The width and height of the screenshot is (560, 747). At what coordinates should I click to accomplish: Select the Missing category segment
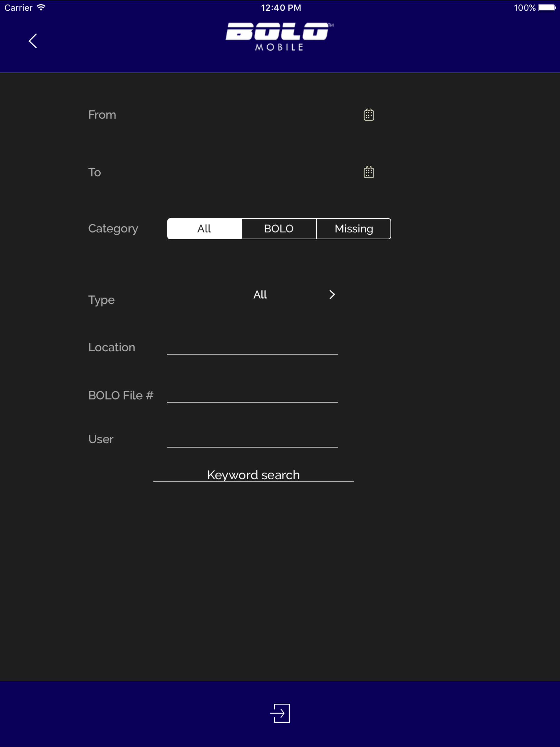pyautogui.click(x=354, y=229)
